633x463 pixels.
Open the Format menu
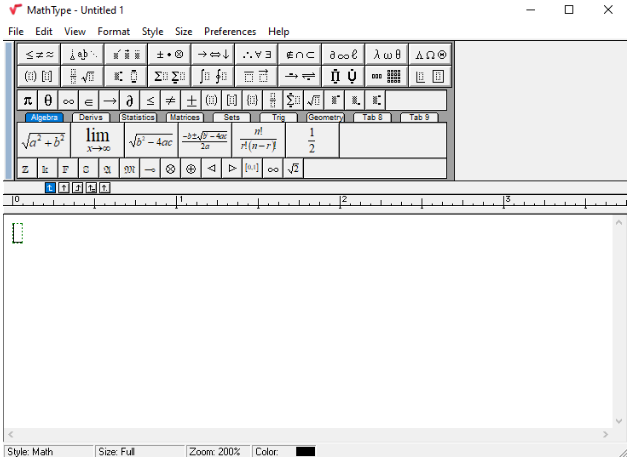coord(114,31)
